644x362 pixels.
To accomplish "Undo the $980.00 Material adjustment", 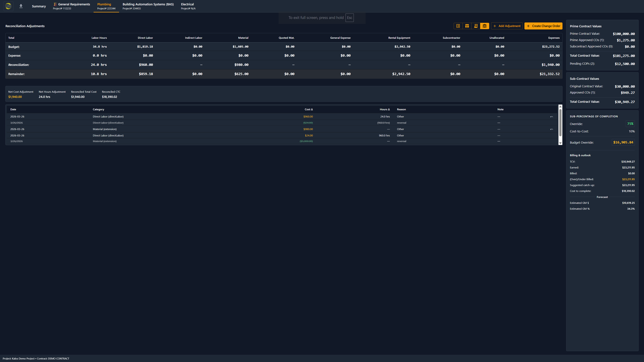I will 551,129.
